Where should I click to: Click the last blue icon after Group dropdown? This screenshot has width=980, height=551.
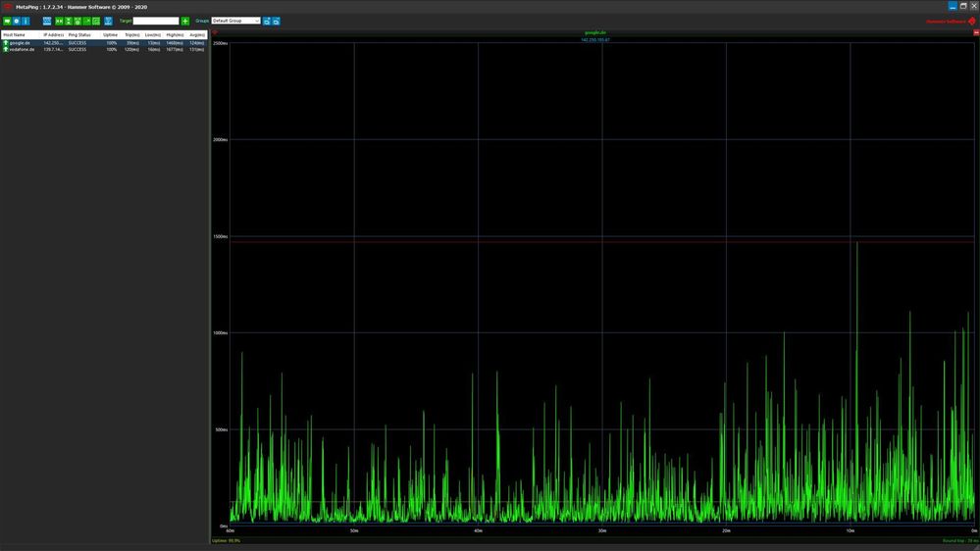(x=276, y=21)
